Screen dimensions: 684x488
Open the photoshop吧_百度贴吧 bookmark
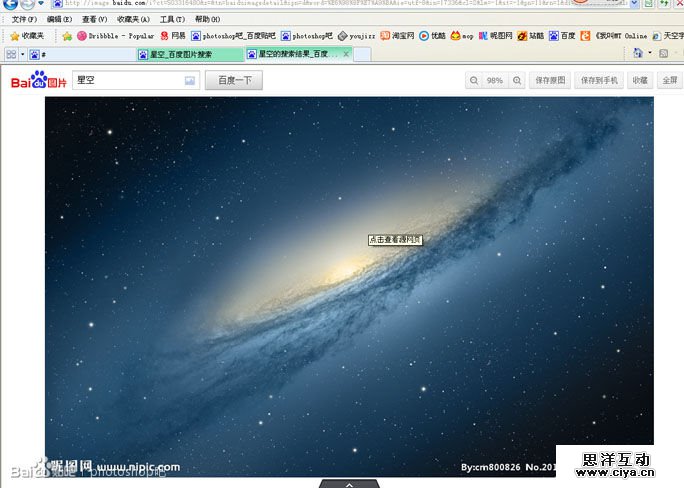coord(234,36)
